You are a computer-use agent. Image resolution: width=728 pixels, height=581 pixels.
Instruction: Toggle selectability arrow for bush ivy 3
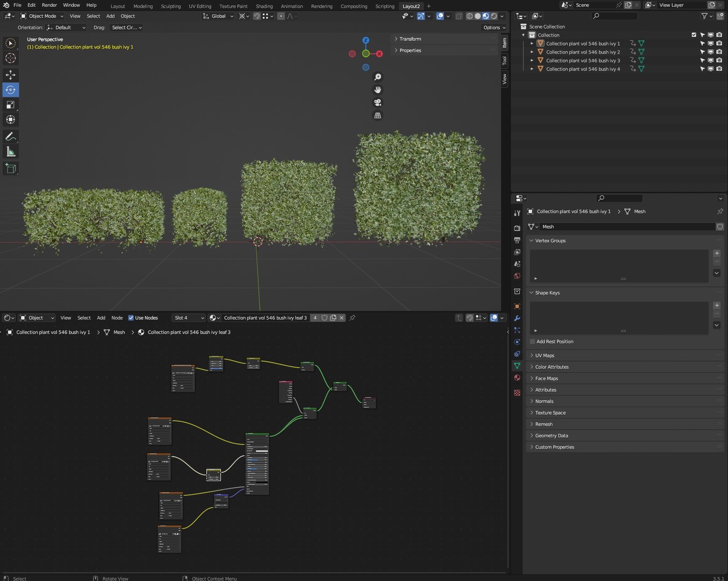pyautogui.click(x=702, y=61)
